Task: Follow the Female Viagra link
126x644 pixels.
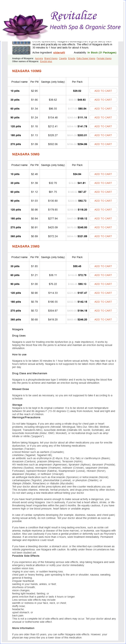Action: pos(104,58)
